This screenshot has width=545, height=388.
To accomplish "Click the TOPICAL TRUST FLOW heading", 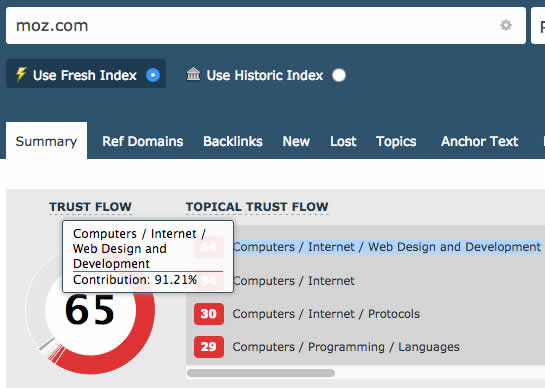I will point(257,207).
